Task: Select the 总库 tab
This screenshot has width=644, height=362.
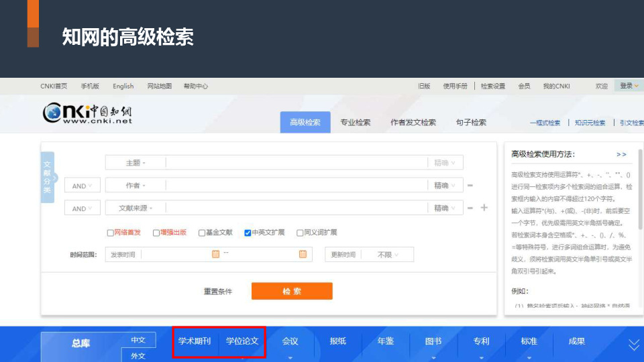Action: [81, 343]
